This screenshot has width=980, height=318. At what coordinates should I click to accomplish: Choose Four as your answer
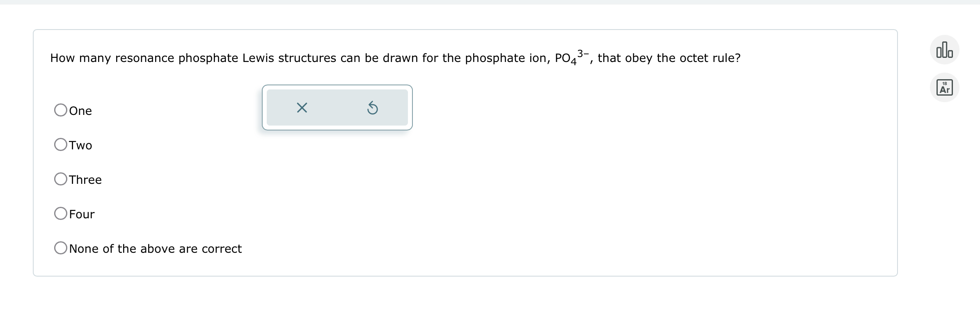point(61,213)
